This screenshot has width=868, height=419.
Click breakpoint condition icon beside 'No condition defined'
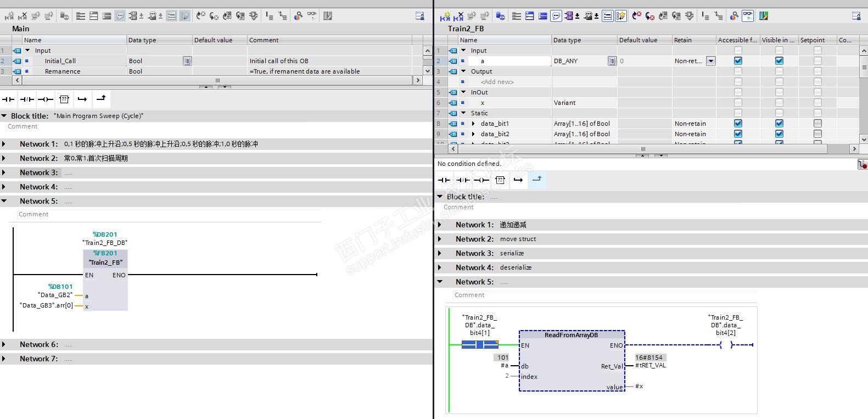(x=862, y=164)
